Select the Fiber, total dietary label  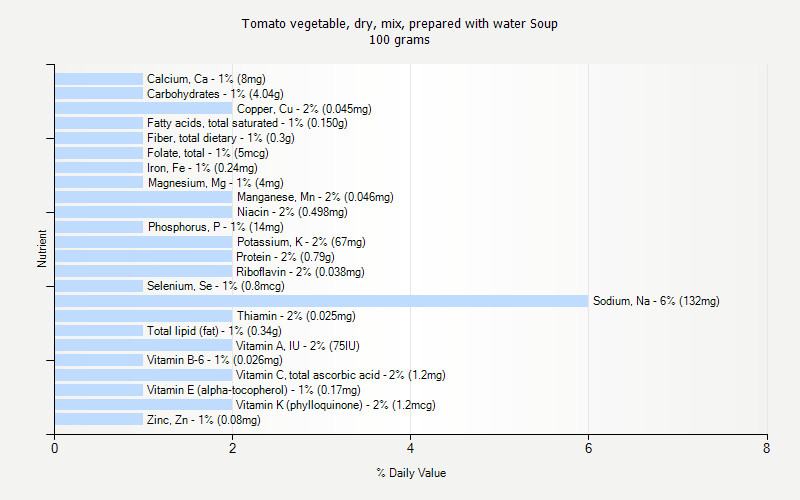click(220, 138)
